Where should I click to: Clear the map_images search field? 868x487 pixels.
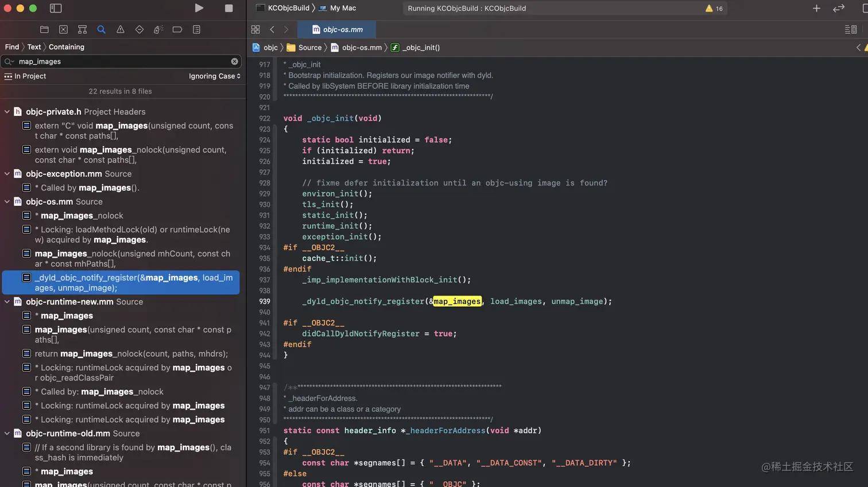[x=234, y=61]
